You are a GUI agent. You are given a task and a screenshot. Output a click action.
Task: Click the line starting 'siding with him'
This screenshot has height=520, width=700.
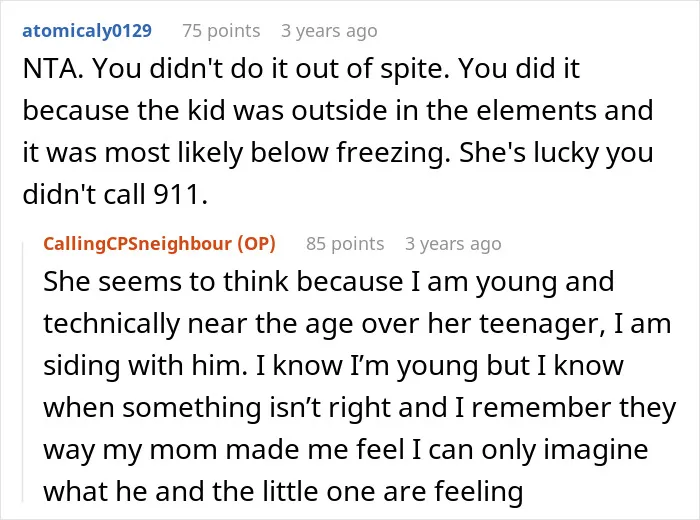333,366
